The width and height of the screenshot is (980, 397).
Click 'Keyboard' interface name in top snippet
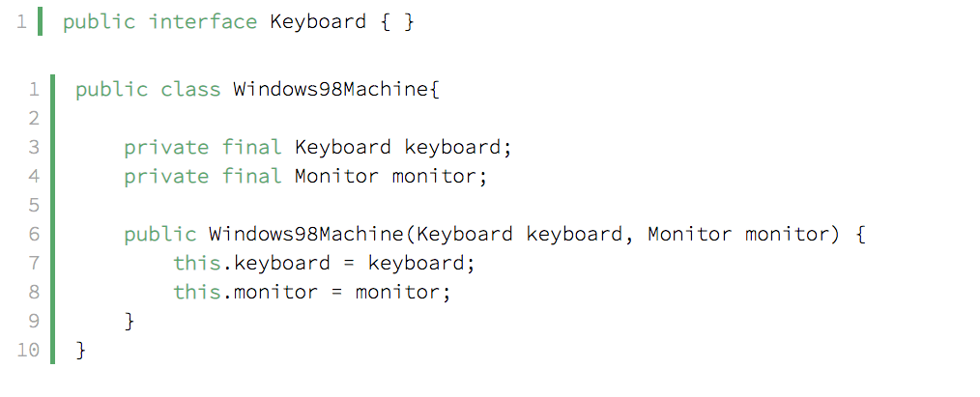(318, 22)
